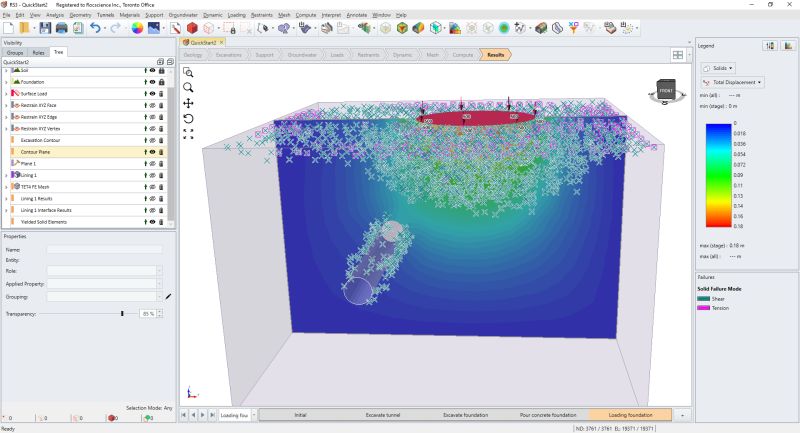Click the green radial contour icon
The height and width of the screenshot is (433, 800).
click(504, 28)
